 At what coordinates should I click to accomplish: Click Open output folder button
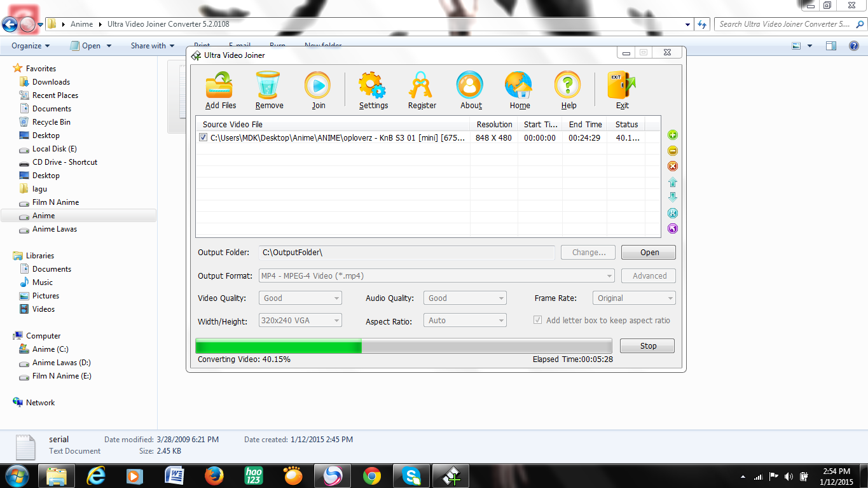tap(649, 253)
